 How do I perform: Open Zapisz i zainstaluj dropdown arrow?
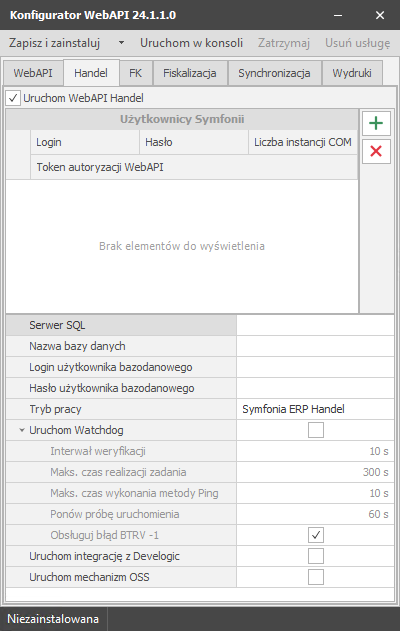pos(121,43)
